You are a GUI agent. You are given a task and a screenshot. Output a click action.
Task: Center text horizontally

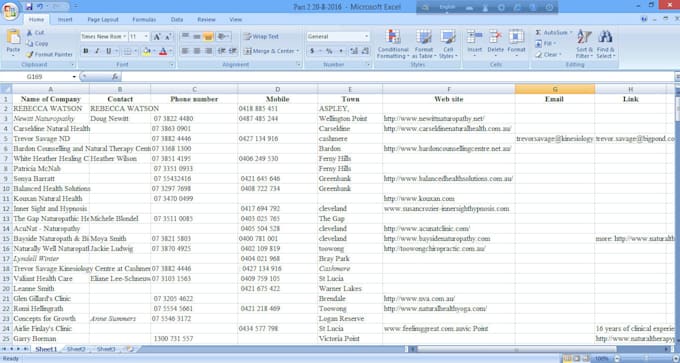pos(196,51)
